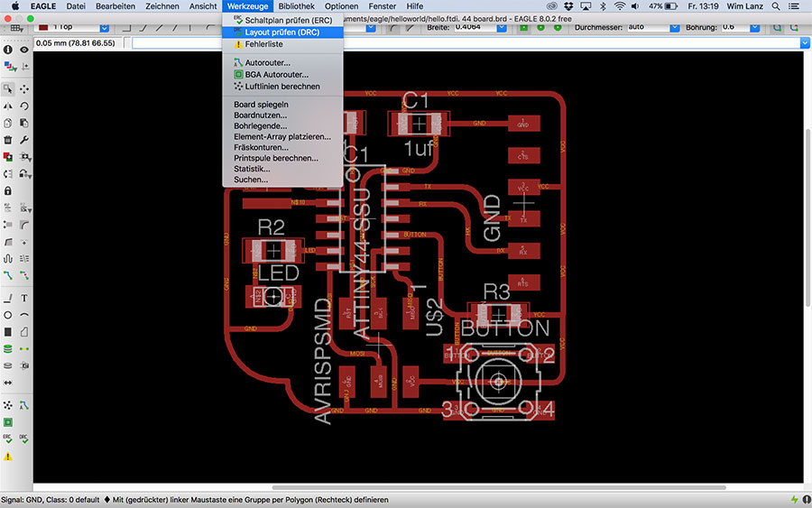This screenshot has height=508, width=812.
Task: Select the Copy tool
Action: point(8,123)
